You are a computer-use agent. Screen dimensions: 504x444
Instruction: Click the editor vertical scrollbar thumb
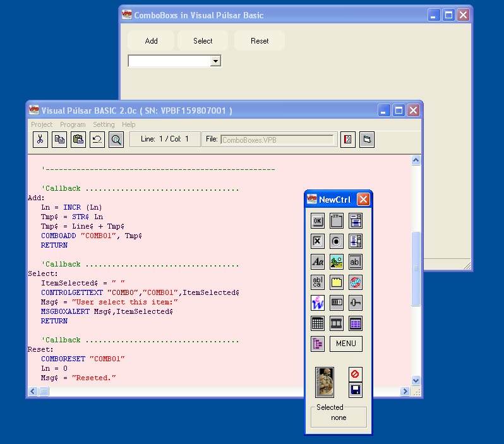tap(416, 269)
